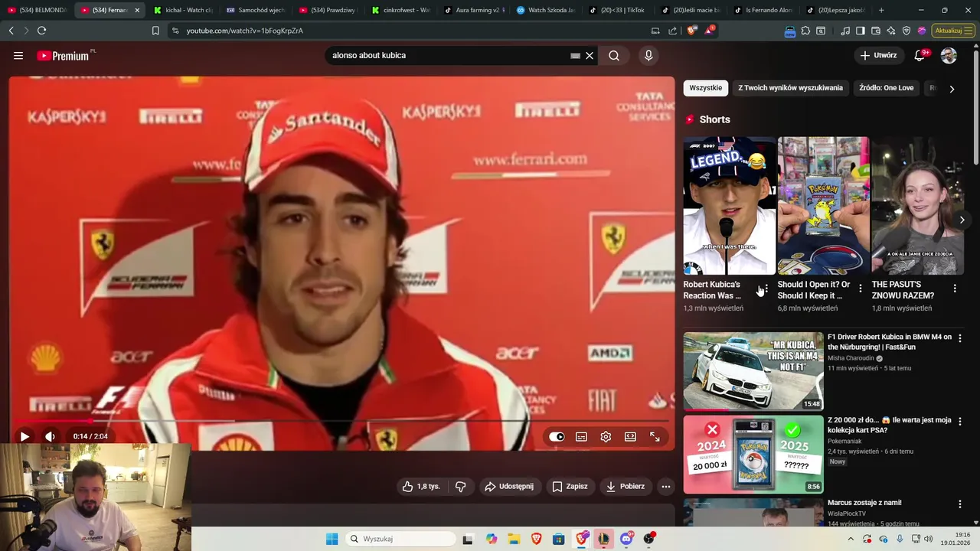The width and height of the screenshot is (980, 551).
Task: Show more Shorts with the next arrow
Action: [x=962, y=220]
